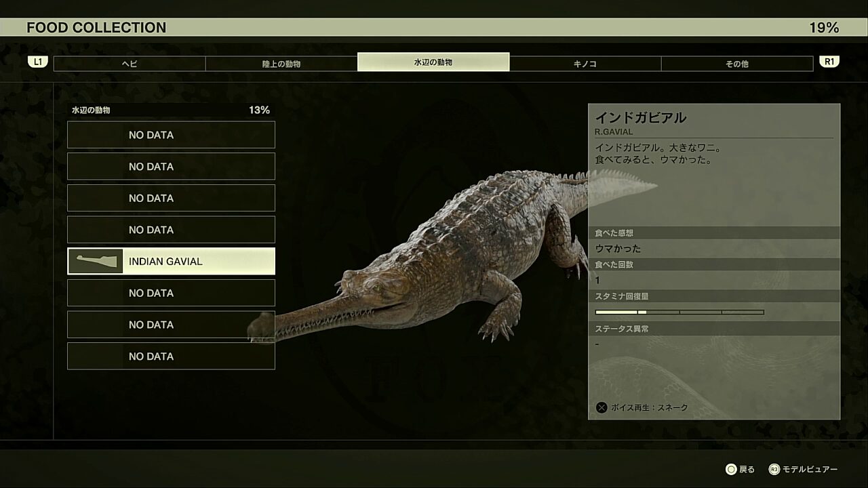Click the stamina recovery gauge bar
868x488 pixels.
(679, 312)
